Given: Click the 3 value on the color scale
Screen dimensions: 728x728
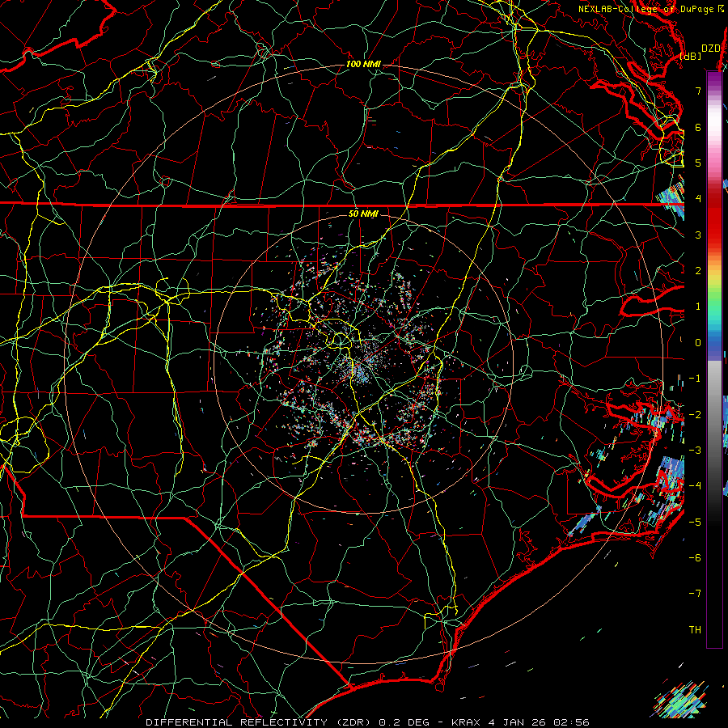Looking at the screenshot, I should tap(698, 235).
